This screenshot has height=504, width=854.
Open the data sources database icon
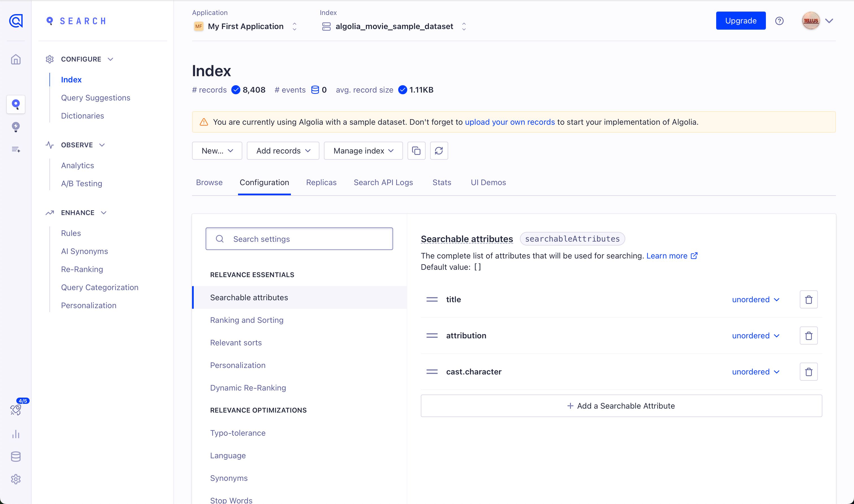point(16,457)
